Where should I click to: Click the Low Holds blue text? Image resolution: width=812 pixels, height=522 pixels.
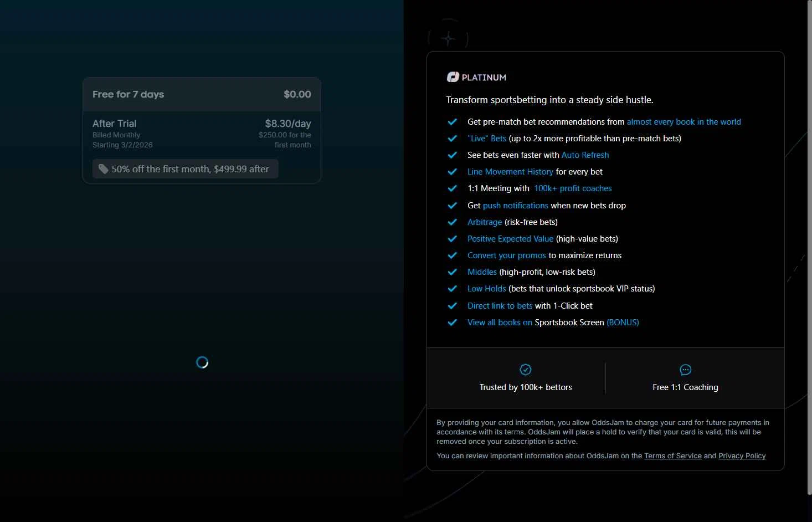486,289
